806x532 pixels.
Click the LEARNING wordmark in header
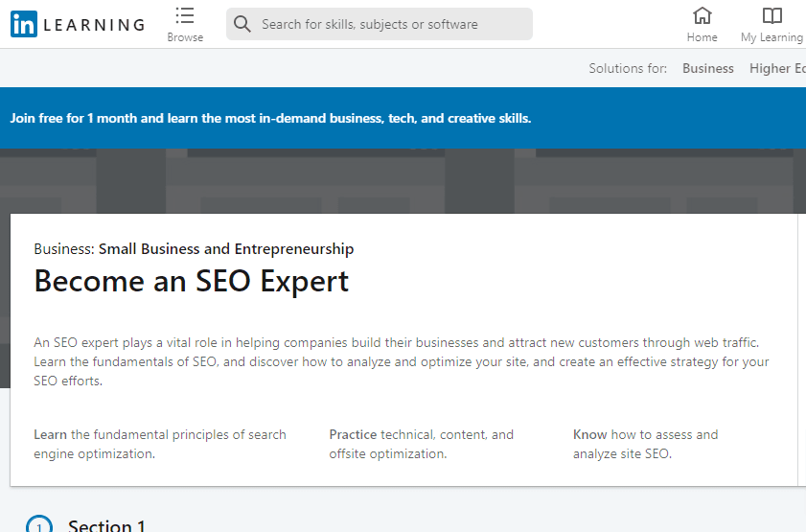[94, 25]
